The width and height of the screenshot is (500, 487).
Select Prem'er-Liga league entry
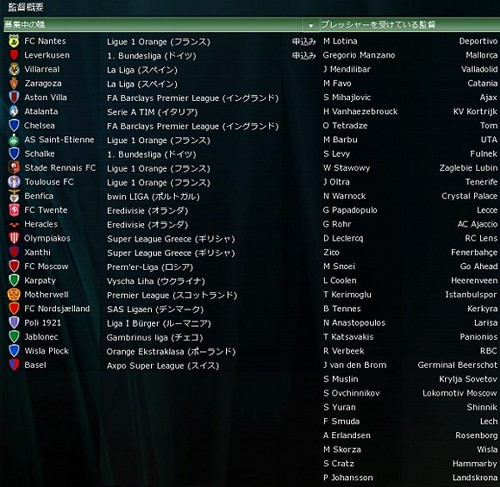[150, 267]
